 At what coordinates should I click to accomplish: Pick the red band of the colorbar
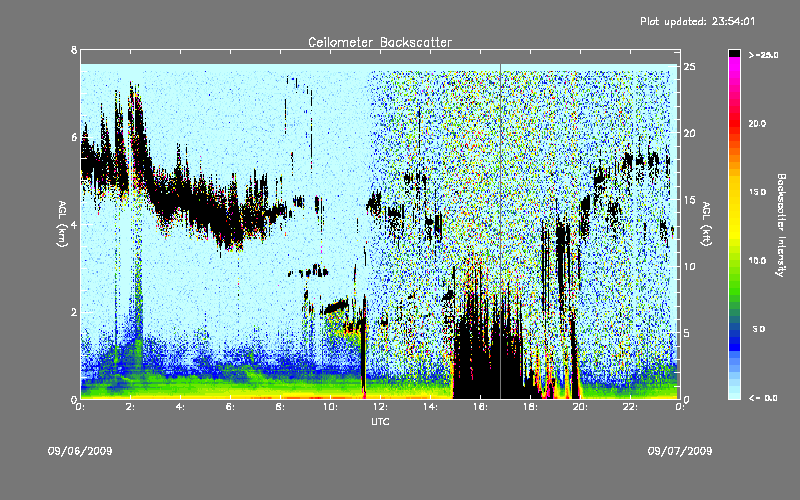pyautogui.click(x=734, y=122)
